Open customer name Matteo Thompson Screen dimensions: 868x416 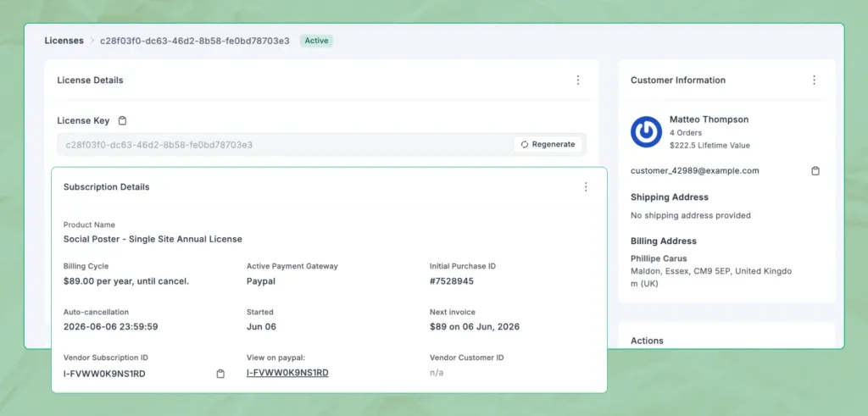click(x=709, y=119)
